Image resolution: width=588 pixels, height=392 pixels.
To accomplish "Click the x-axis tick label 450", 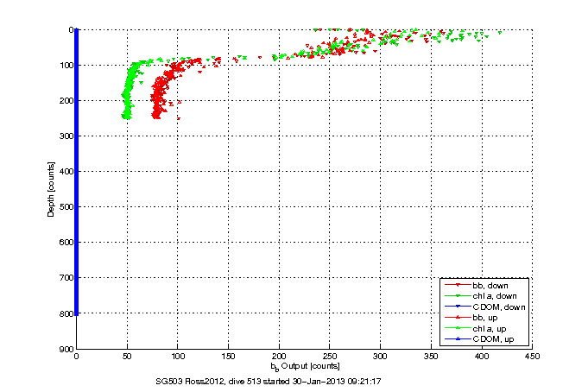I will [532, 356].
